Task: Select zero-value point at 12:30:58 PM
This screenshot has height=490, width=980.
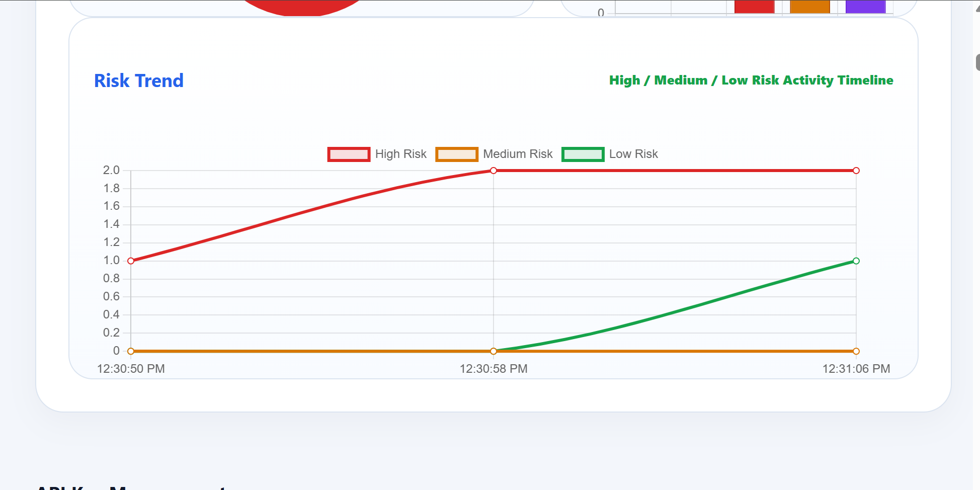Action: coord(494,351)
